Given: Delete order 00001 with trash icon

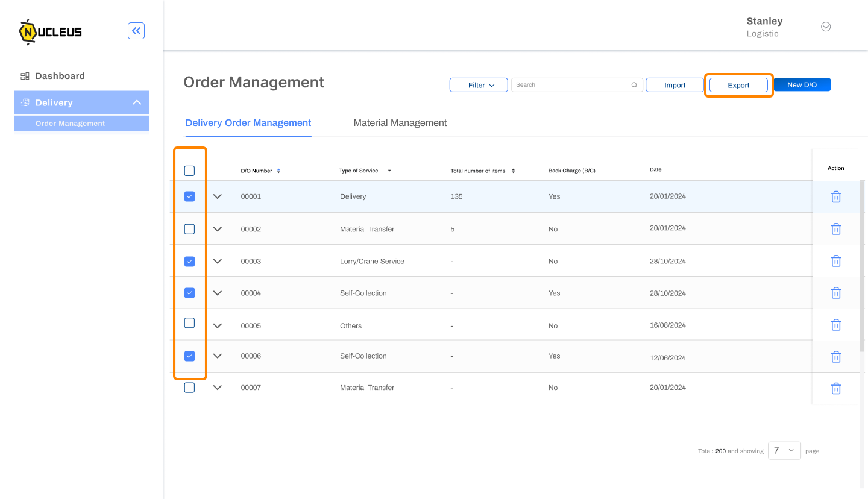Looking at the screenshot, I should coord(836,197).
